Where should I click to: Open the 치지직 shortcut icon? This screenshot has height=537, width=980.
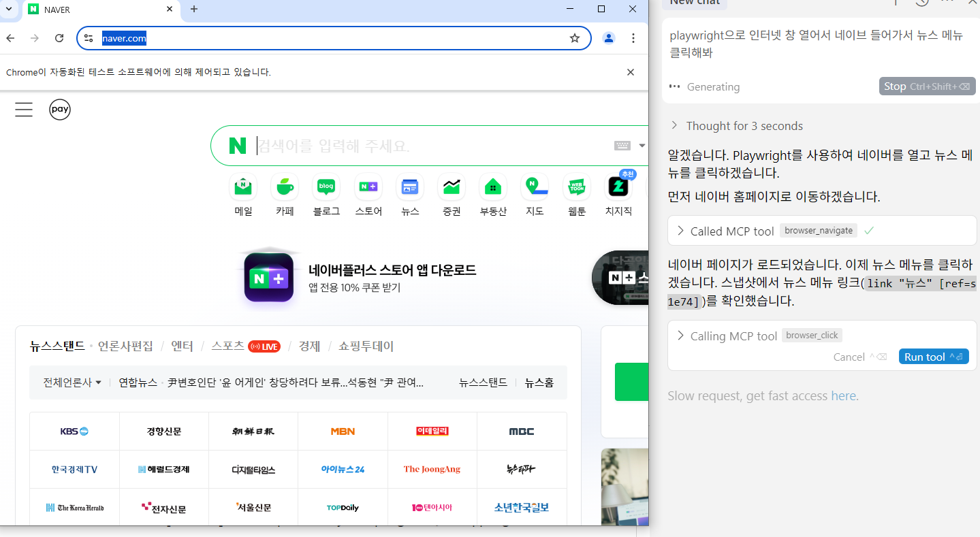pyautogui.click(x=618, y=186)
